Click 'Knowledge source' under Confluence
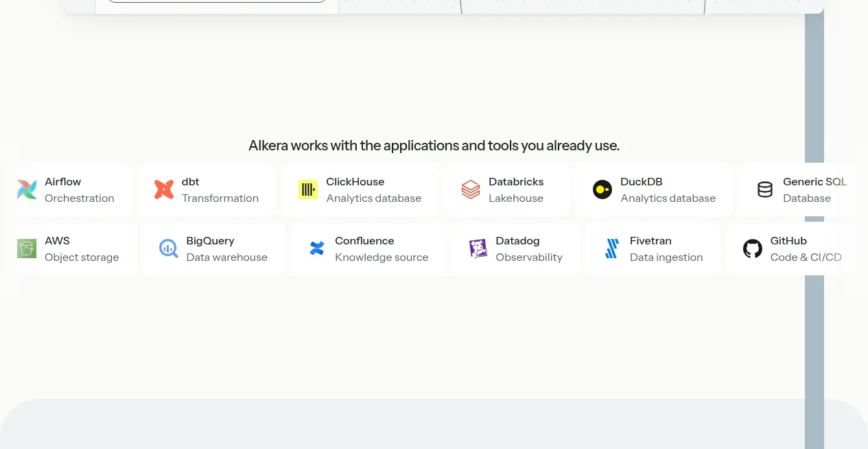Screen dimensions: 868x449 [x=382, y=257]
